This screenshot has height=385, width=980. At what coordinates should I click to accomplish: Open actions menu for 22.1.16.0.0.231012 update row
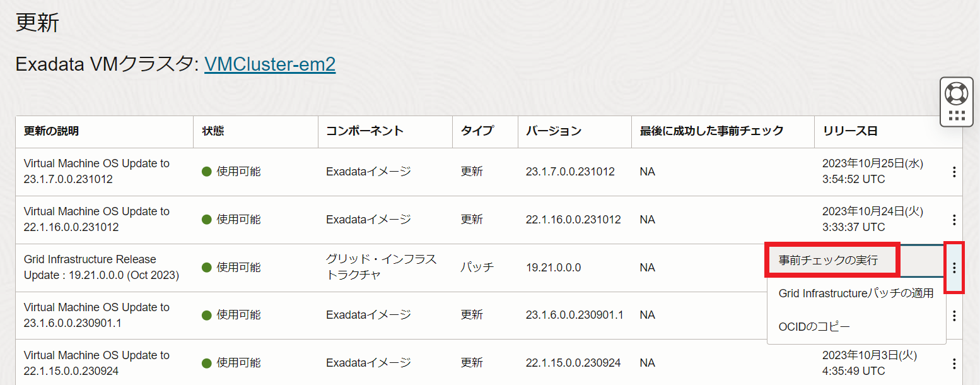click(954, 220)
